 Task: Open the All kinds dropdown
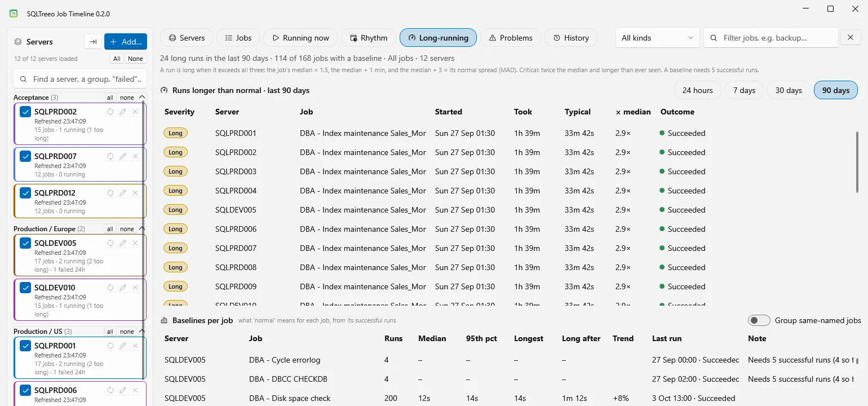tap(657, 38)
